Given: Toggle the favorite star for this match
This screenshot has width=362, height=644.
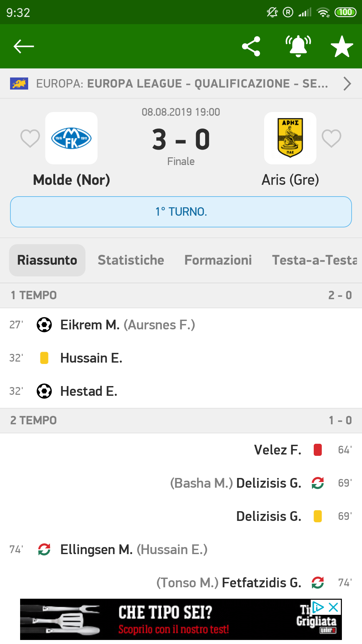Looking at the screenshot, I should coord(342,46).
